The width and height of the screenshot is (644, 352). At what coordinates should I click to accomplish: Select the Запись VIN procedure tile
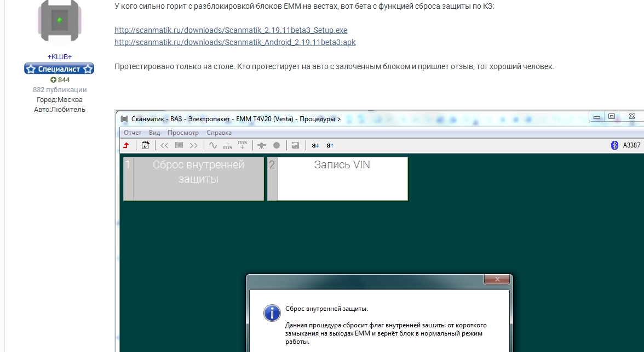[x=337, y=179]
